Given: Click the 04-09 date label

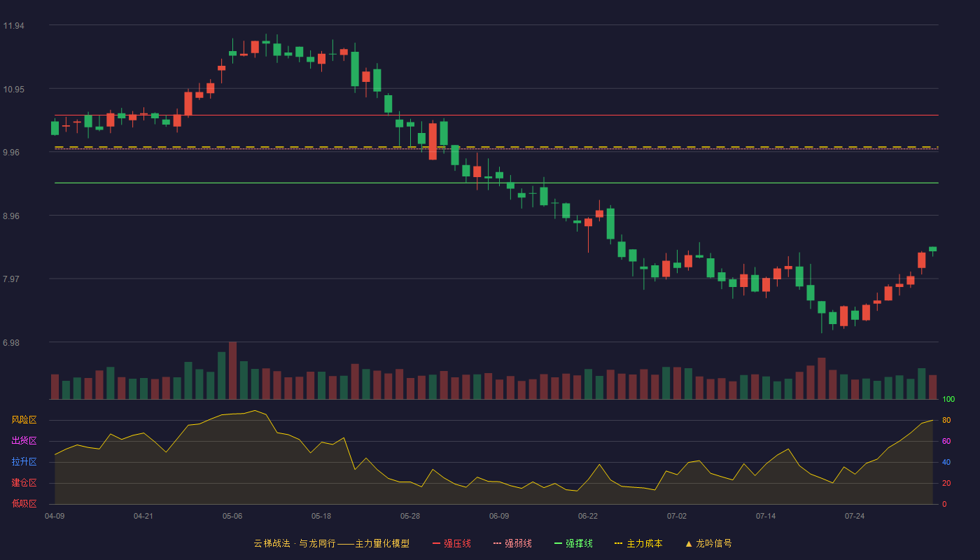Looking at the screenshot, I should pos(55,516).
